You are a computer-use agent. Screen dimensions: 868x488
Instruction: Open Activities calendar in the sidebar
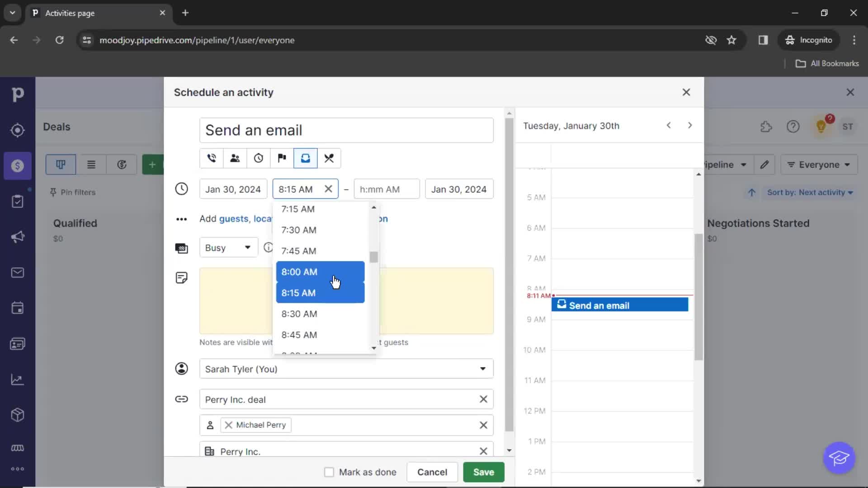click(18, 308)
